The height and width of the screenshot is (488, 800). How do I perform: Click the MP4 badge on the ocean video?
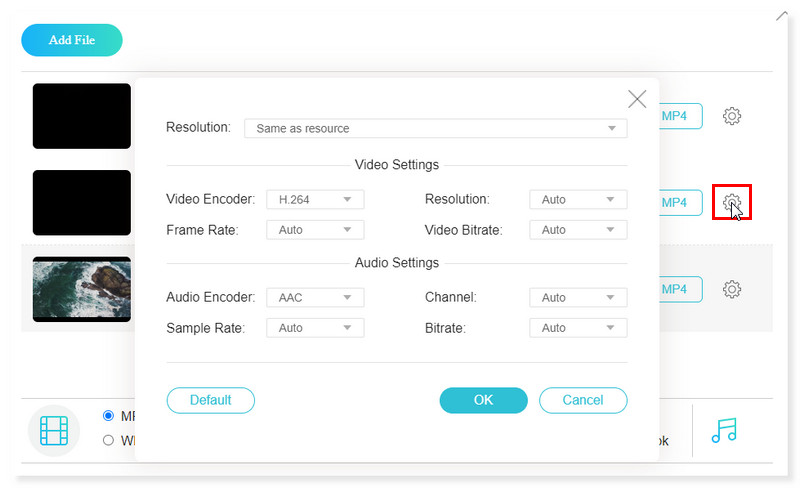(x=680, y=289)
